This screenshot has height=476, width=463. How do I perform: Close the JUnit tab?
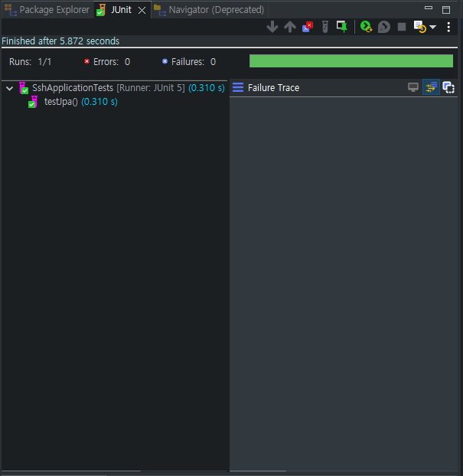pos(142,11)
